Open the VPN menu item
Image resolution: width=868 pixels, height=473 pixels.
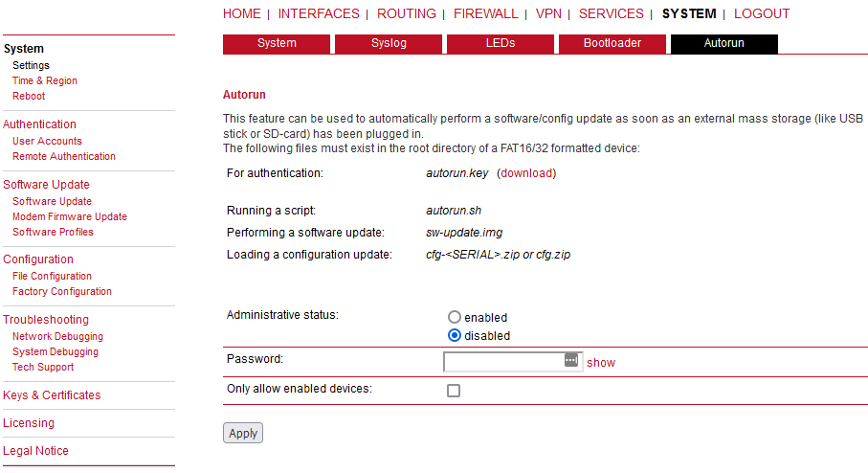(548, 13)
